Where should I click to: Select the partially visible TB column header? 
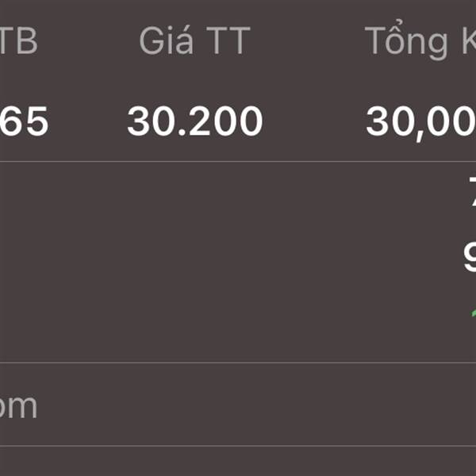[18, 40]
